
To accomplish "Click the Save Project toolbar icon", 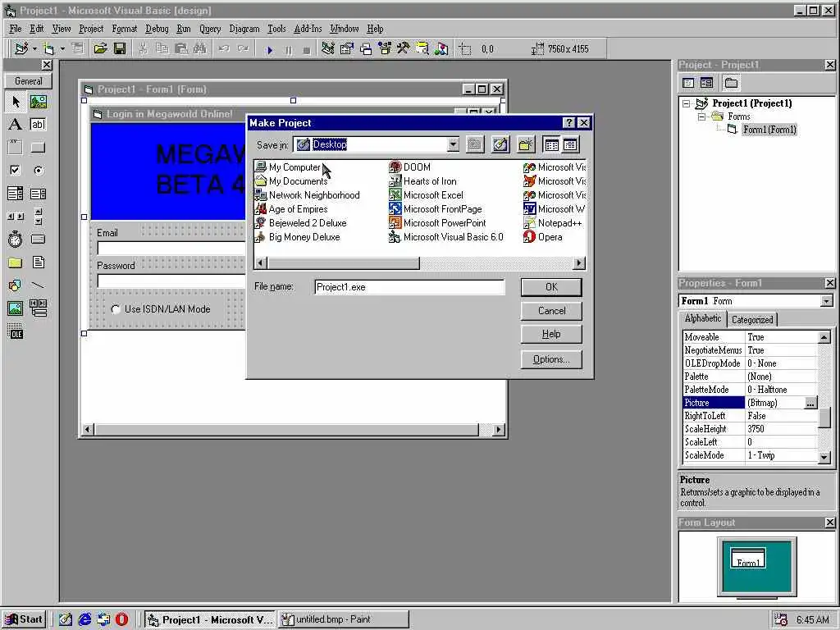I will [x=120, y=48].
